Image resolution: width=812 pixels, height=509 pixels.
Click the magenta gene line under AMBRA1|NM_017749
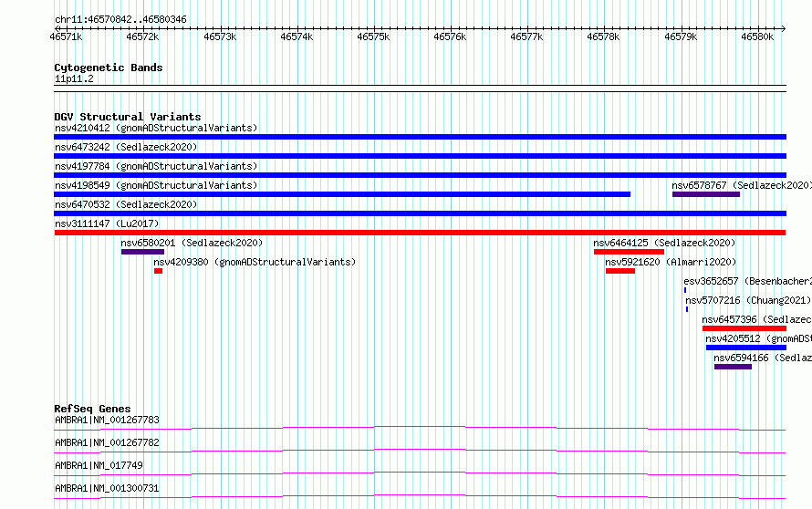pyautogui.click(x=420, y=473)
